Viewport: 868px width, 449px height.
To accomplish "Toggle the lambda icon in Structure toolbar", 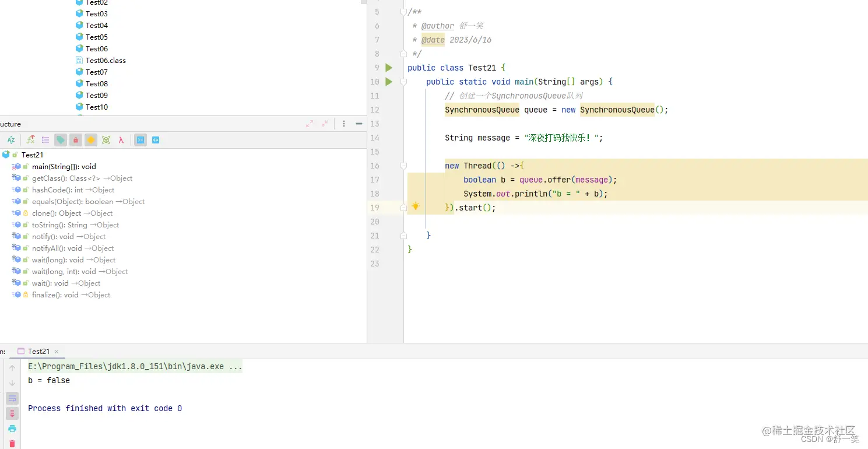I will pyautogui.click(x=121, y=140).
